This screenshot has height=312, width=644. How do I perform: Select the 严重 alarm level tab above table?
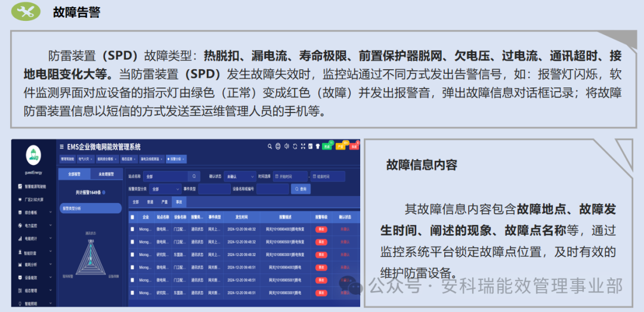[x=165, y=202]
